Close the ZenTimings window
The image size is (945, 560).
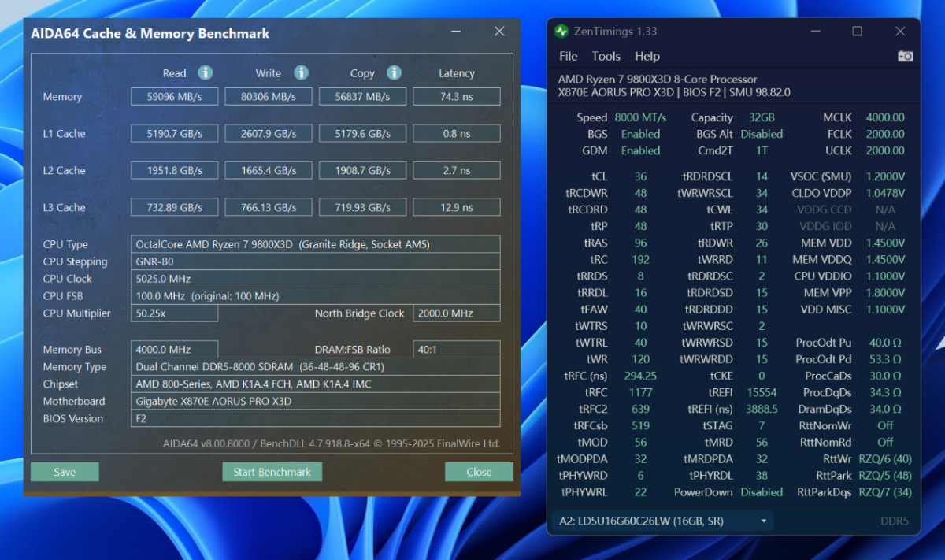point(900,32)
